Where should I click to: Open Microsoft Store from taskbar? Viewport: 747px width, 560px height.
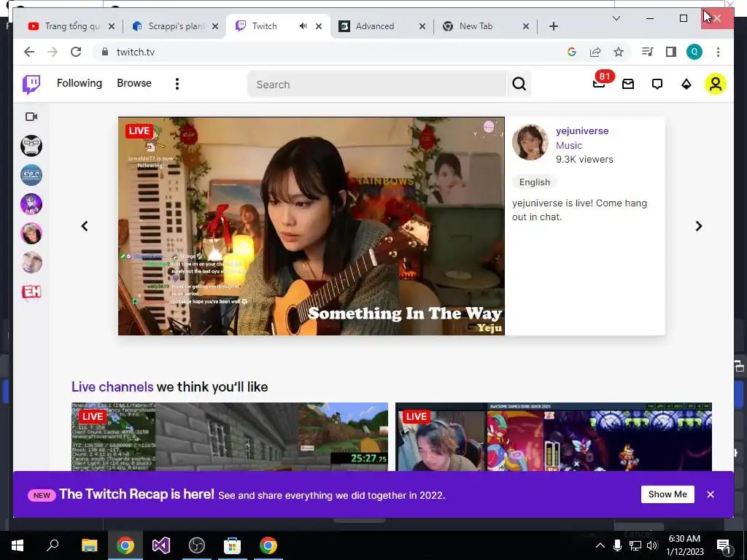233,545
